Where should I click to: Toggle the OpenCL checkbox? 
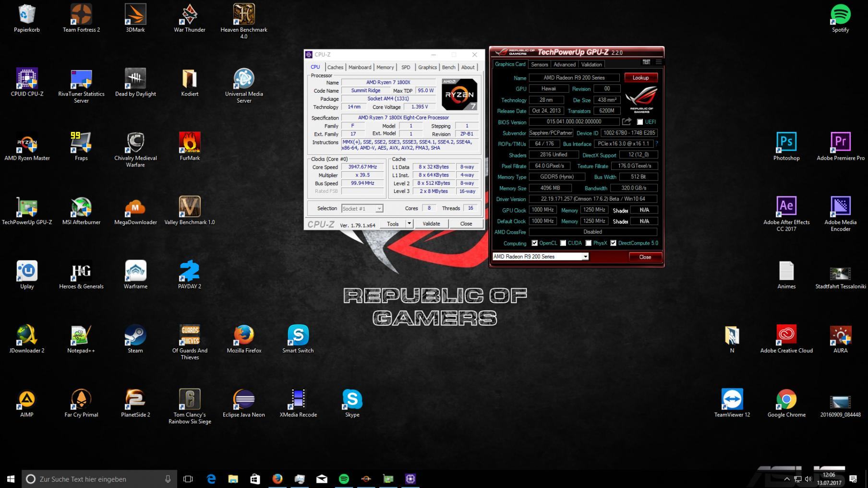[x=534, y=243]
